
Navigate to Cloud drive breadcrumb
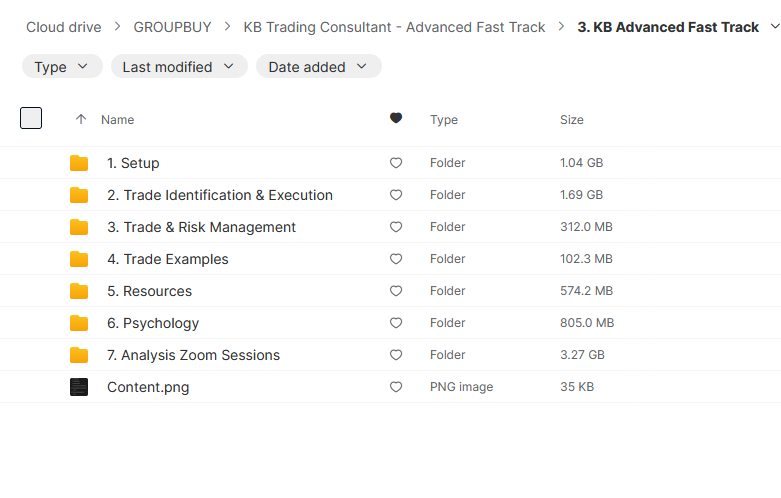tap(62, 27)
